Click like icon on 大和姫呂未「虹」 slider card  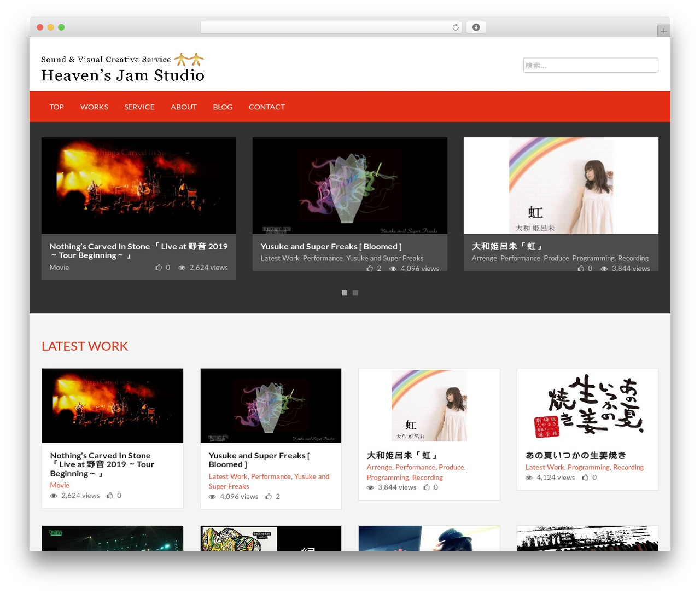tap(581, 268)
